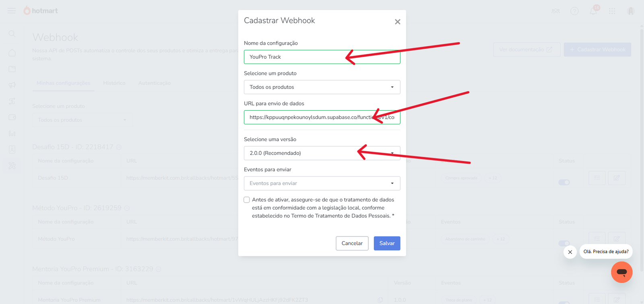This screenshot has width=644, height=304.
Task: Open the search icon in the sidebar
Action: [x=12, y=34]
